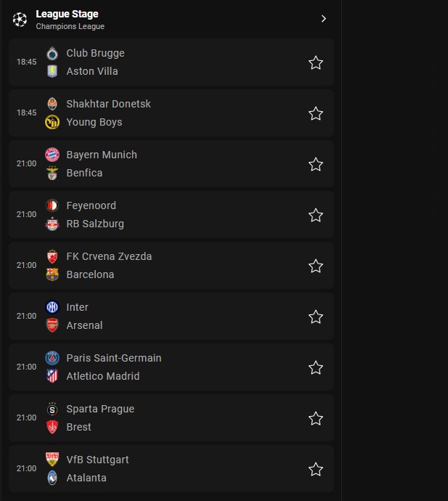
Task: Star the Feyenoord vs RB Salzburg fixture
Action: pyautogui.click(x=316, y=215)
